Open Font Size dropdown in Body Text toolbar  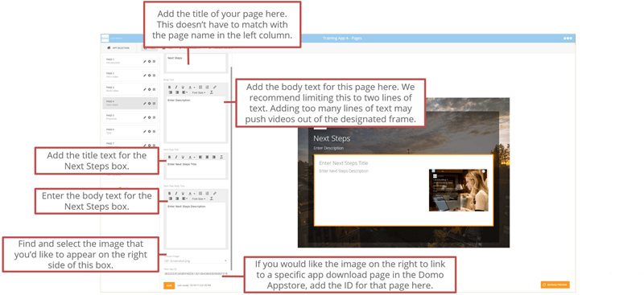[199, 92]
